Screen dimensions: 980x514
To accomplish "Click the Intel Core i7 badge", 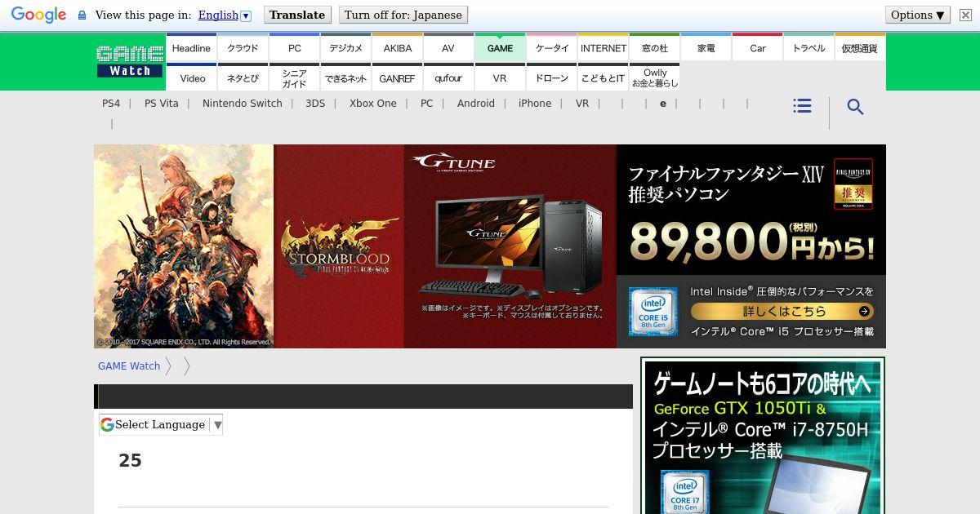I will coord(684,491).
